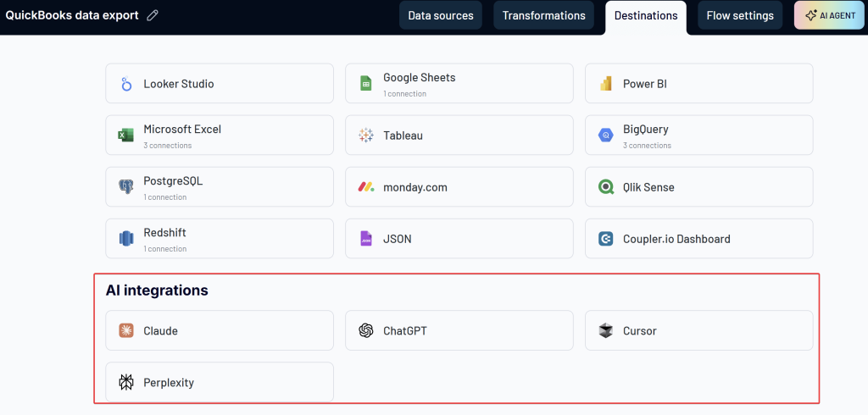Screen dimensions: 868x415
Task: Select the Looker Studio icon
Action: click(x=126, y=84)
